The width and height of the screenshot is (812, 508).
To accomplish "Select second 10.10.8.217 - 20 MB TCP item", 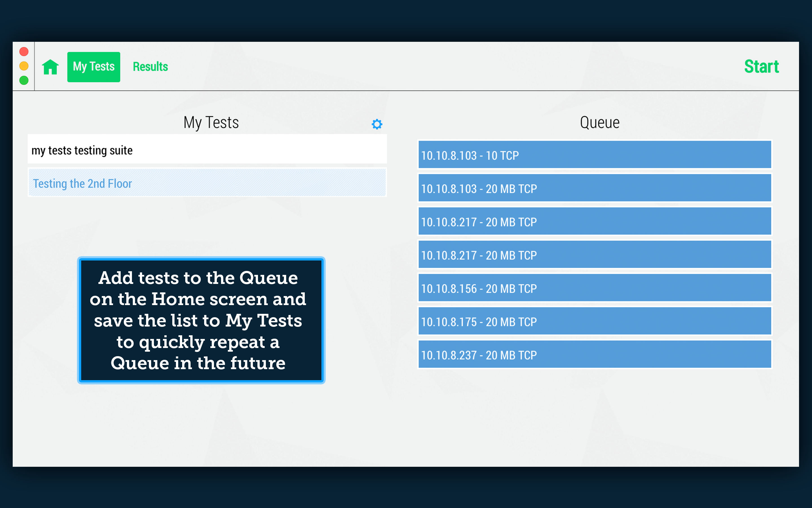I will (x=595, y=254).
